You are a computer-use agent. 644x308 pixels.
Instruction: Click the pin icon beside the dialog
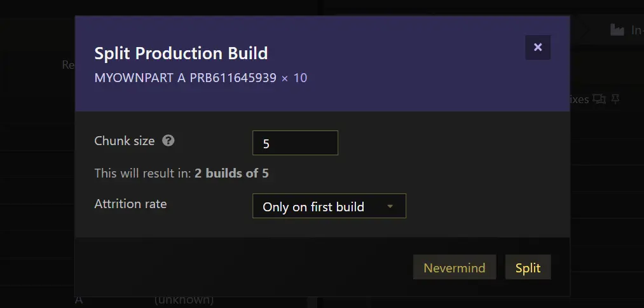(615, 99)
